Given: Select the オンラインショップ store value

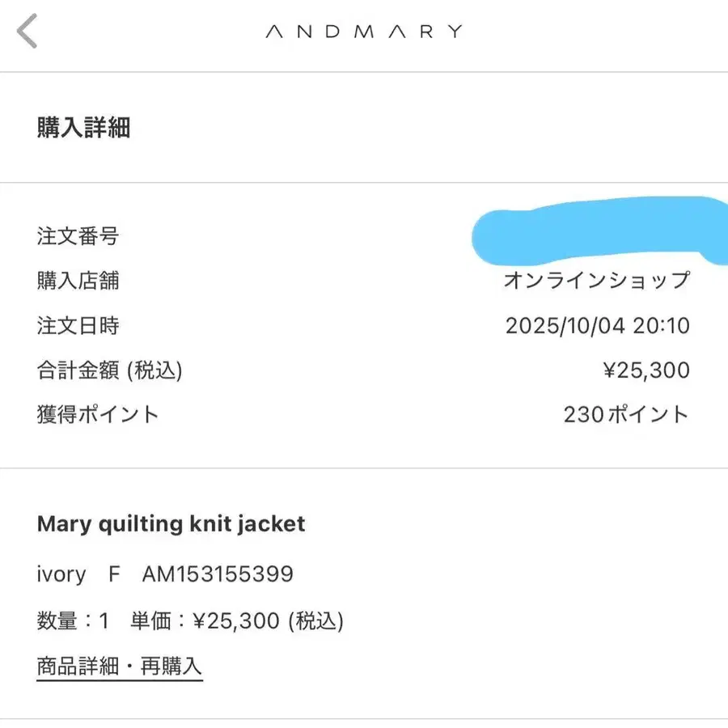Looking at the screenshot, I should 597,281.
